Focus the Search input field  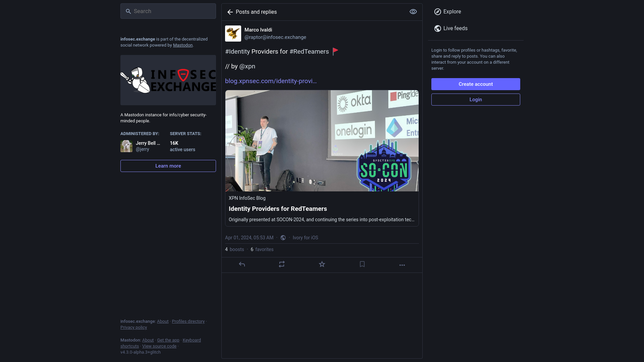coord(168,11)
